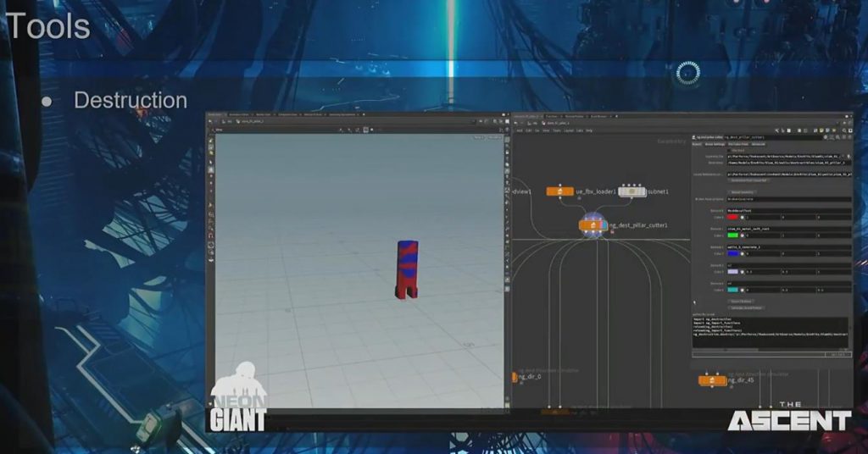Select the subnet1 node
Image resolution: width=868 pixels, height=454 pixels.
coord(632,191)
